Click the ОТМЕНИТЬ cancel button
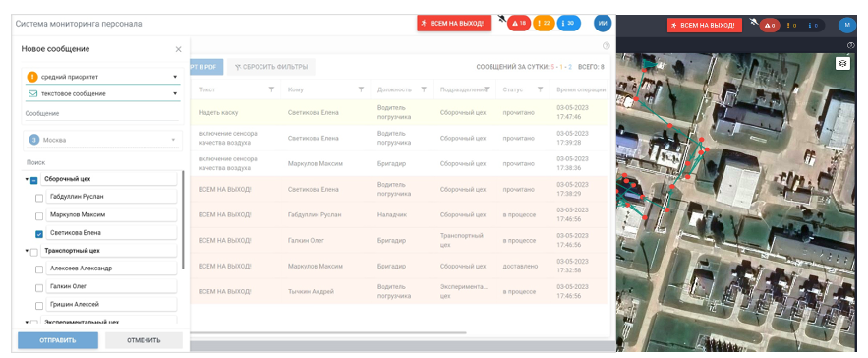This screenshot has width=868, height=358. [144, 340]
